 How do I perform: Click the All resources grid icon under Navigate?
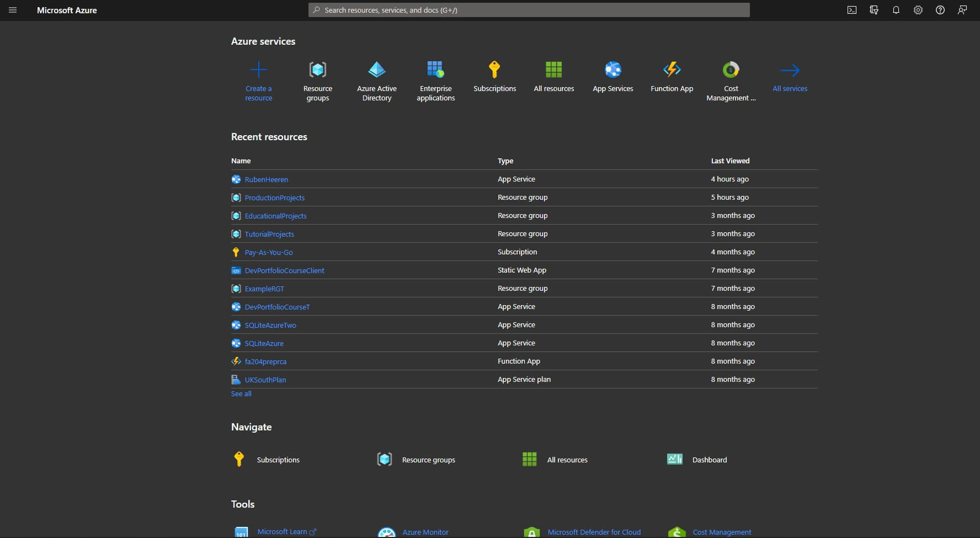530,459
